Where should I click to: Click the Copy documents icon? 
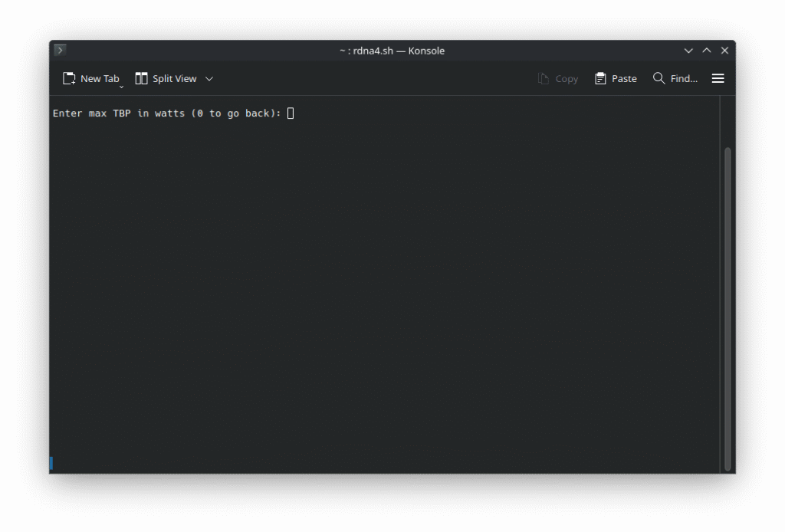coord(544,79)
